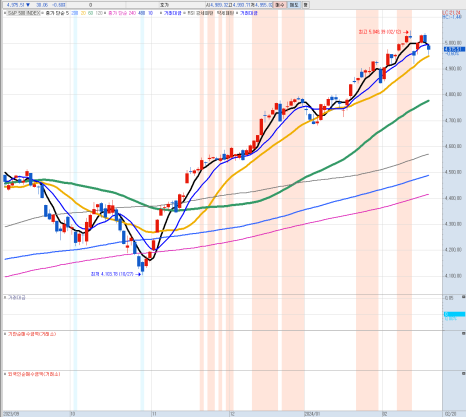466x417 pixels.
Task: Click the 호가 field in the top bar
Action: tap(164, 5)
